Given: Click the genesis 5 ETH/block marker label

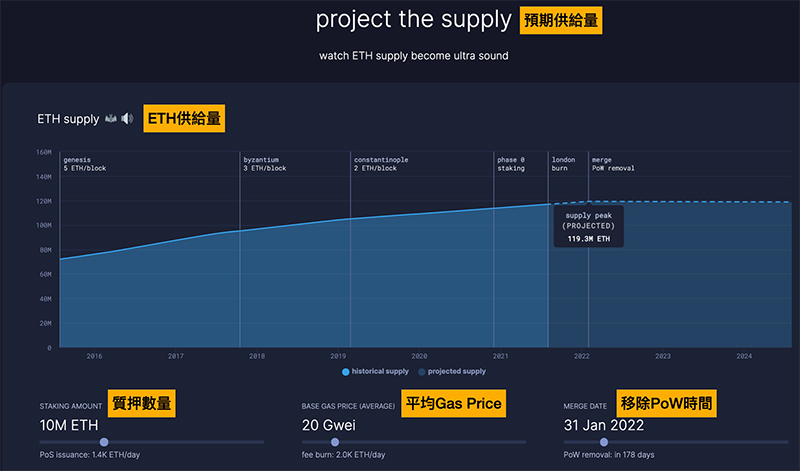Looking at the screenshot, I should tap(85, 164).
